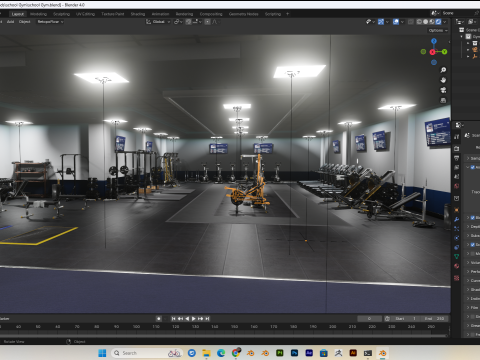Open the Material properties tab
Screen dimensions: 480x360
tap(457, 266)
